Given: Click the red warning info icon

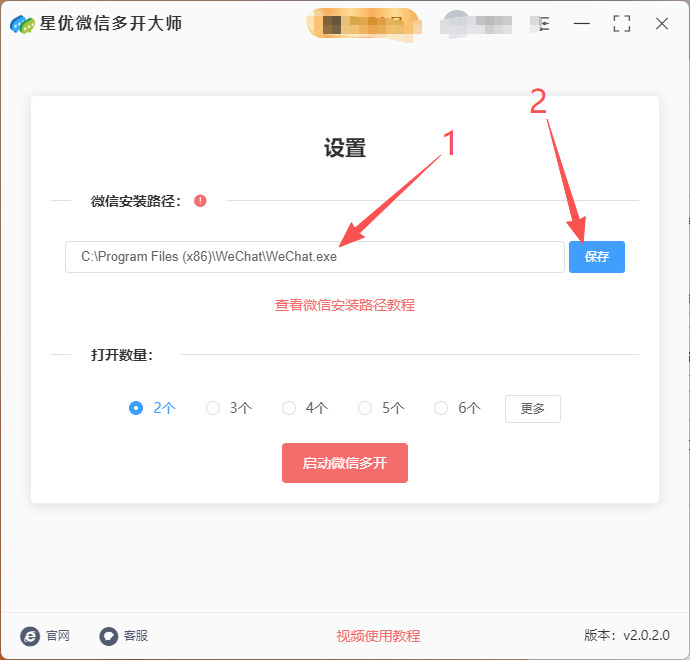Looking at the screenshot, I should click(200, 201).
